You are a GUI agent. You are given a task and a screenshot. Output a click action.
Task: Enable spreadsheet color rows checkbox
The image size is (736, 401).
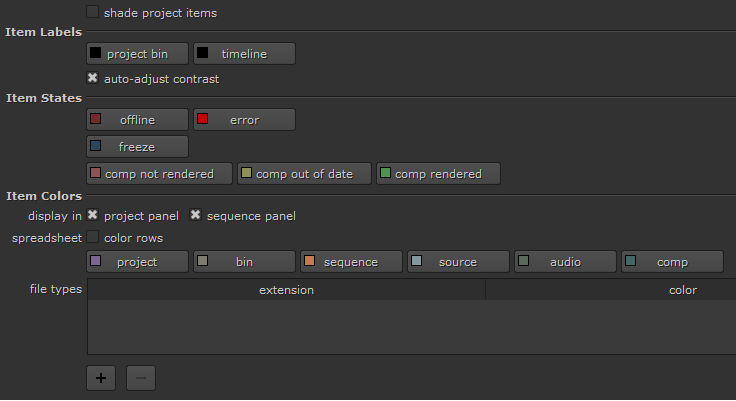93,238
